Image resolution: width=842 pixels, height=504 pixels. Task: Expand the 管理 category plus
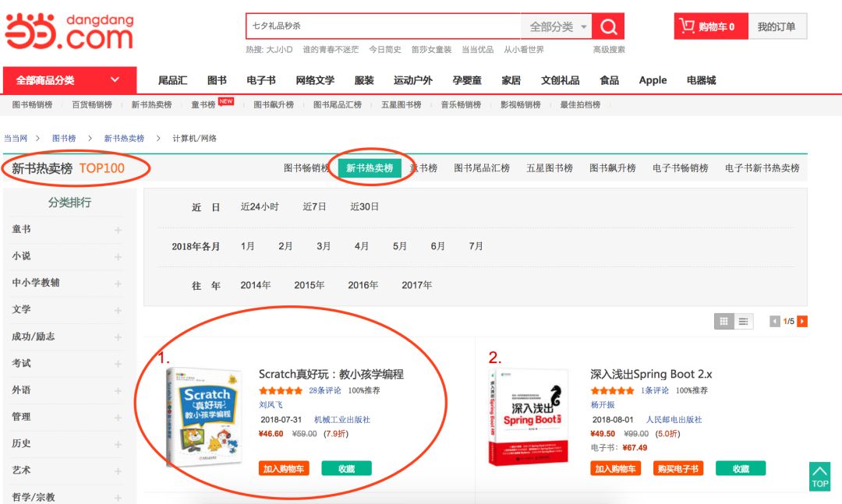(x=118, y=418)
